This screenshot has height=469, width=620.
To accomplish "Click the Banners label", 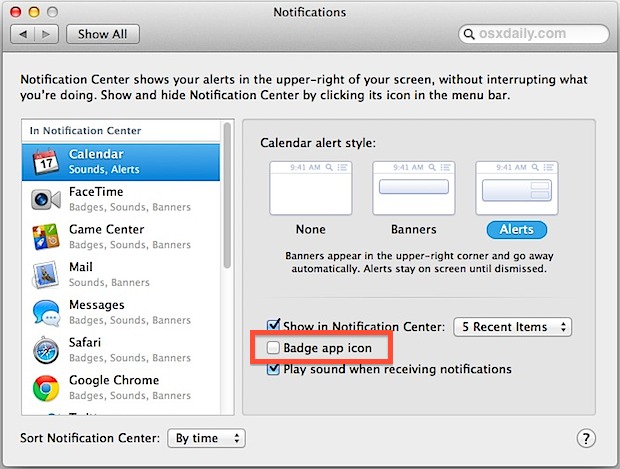I will [x=414, y=229].
